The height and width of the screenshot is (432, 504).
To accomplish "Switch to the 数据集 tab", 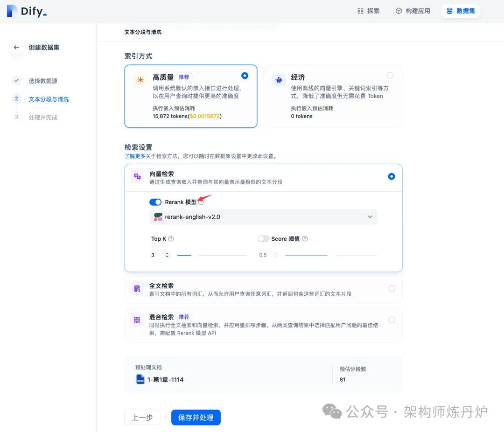I will pos(461,10).
